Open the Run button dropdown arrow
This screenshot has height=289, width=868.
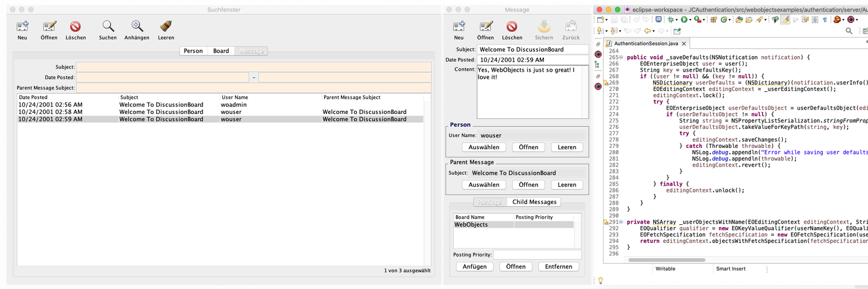coord(690,20)
